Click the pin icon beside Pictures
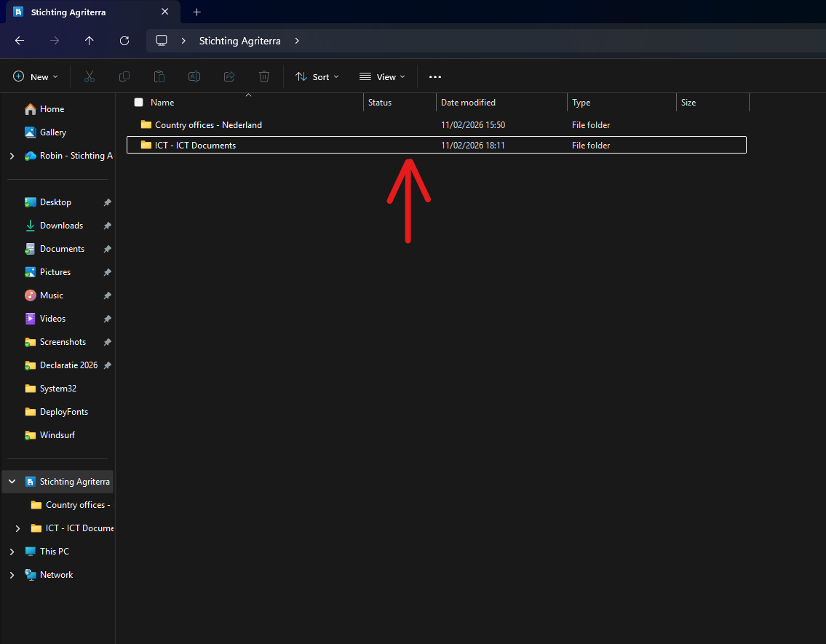 (108, 272)
